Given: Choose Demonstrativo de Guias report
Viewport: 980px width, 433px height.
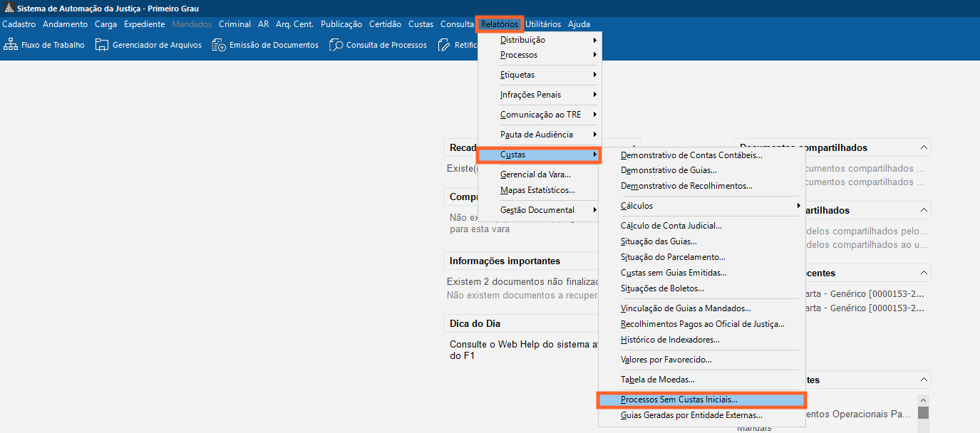Looking at the screenshot, I should click(669, 170).
